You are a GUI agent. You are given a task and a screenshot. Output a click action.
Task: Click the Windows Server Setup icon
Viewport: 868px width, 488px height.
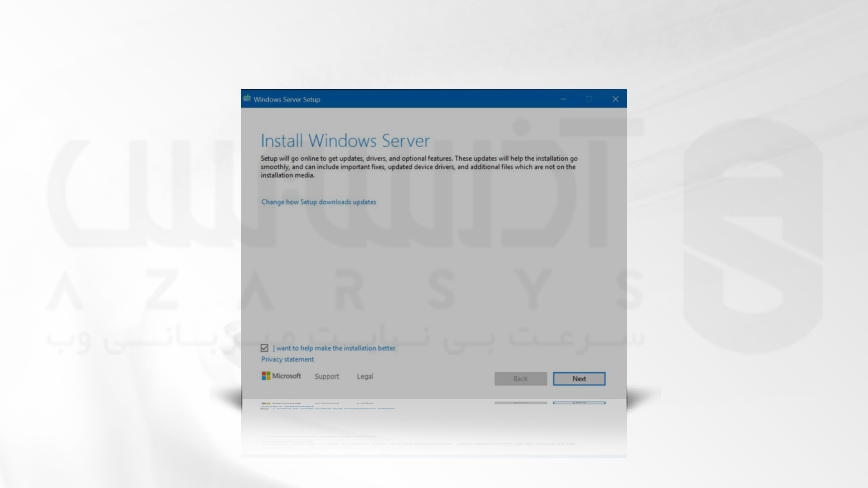tap(247, 99)
